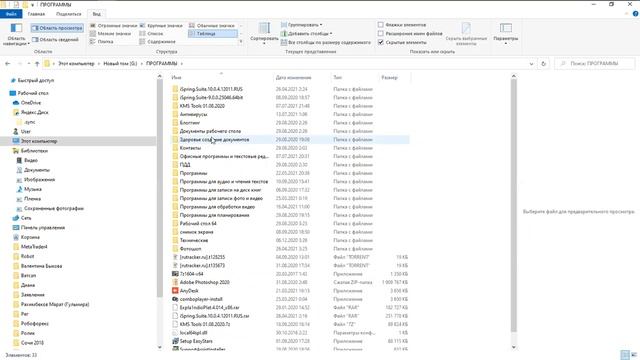Click size all columns to fit
The width and height of the screenshot is (640, 360).
[x=326, y=42]
